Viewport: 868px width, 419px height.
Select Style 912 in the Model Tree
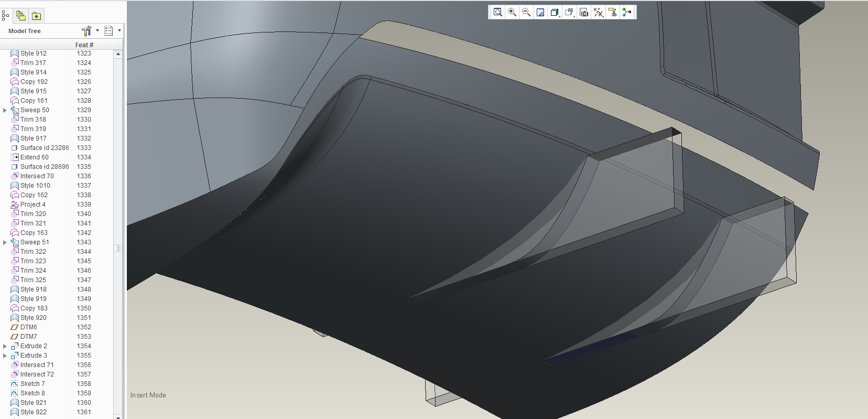[x=34, y=53]
